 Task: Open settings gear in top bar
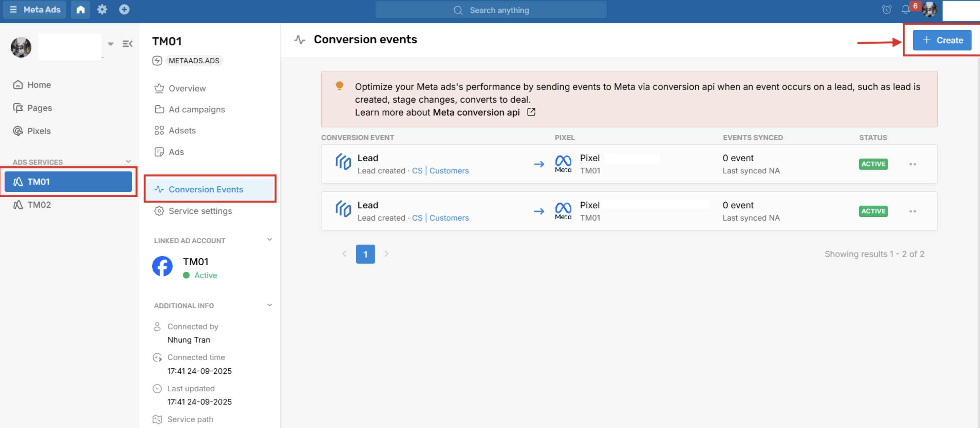click(x=102, y=10)
